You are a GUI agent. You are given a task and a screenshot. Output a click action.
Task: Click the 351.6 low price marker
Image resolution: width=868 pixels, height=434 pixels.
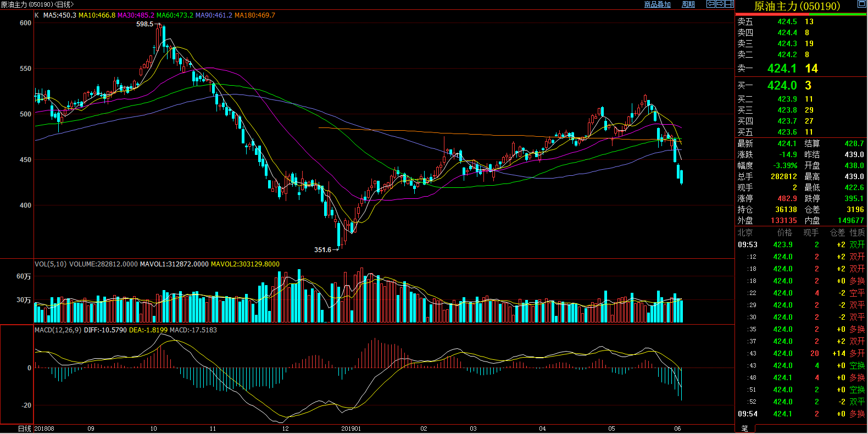(x=323, y=250)
